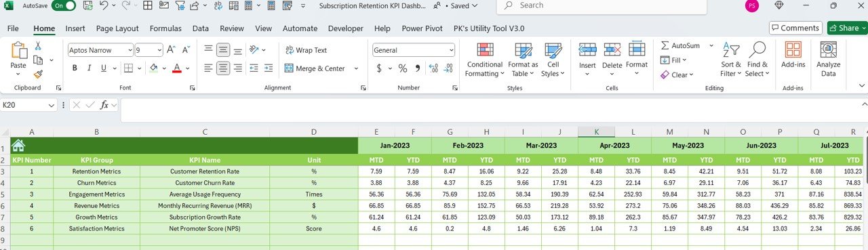Click the Paste clipboard icon

[18, 50]
